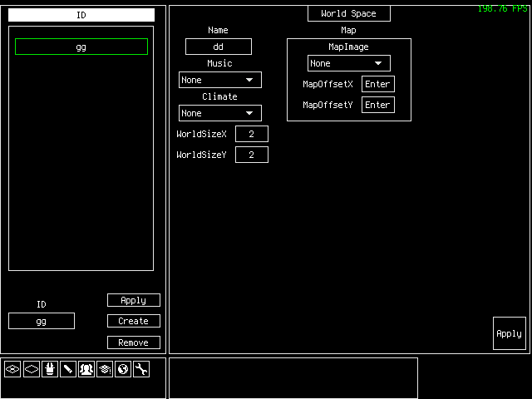Select the pen nib tool icon
This screenshot has height=399, width=532.
[49, 370]
